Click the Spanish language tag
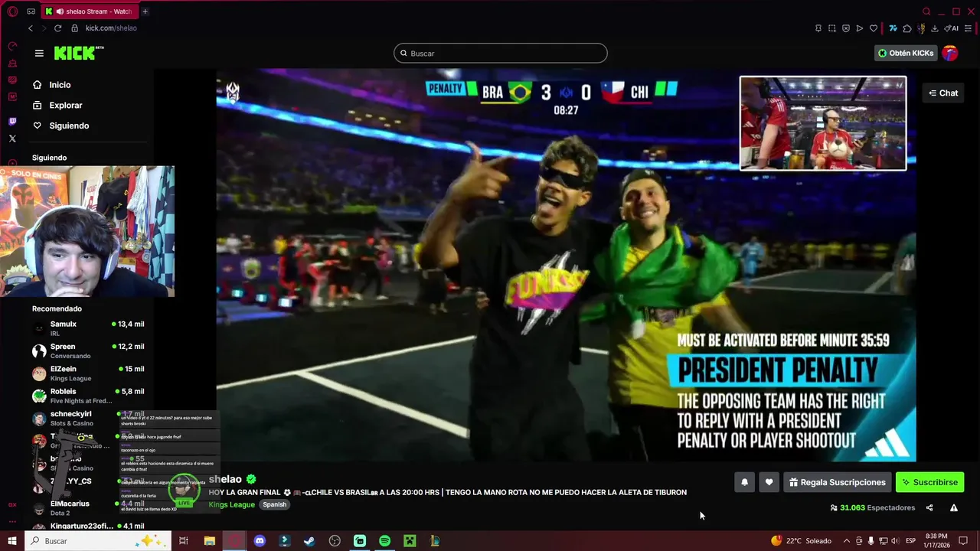 click(x=274, y=504)
